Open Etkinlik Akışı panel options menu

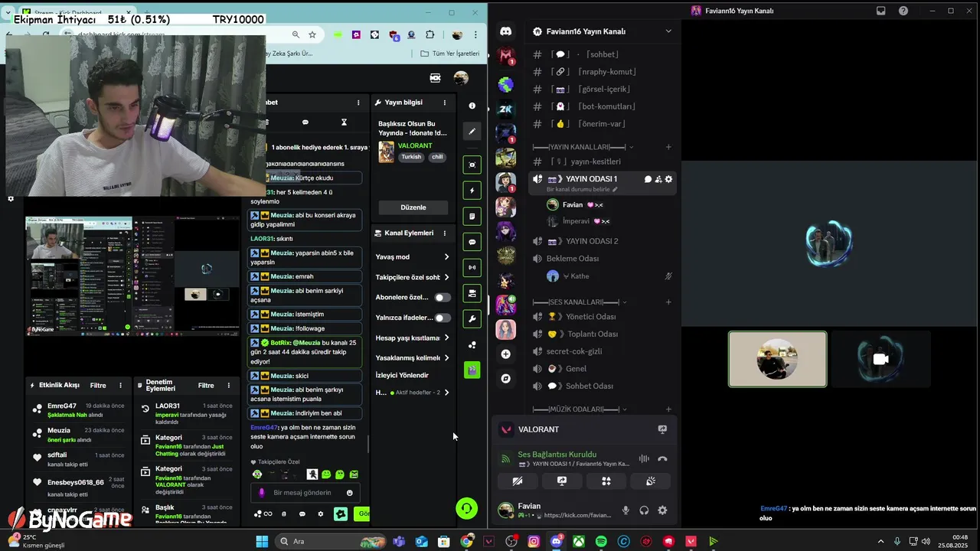coord(120,385)
